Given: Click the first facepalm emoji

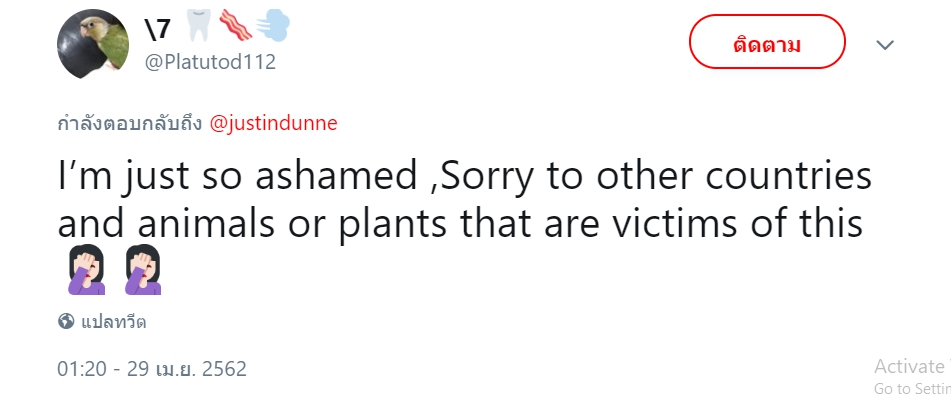Looking at the screenshot, I should point(86,270).
